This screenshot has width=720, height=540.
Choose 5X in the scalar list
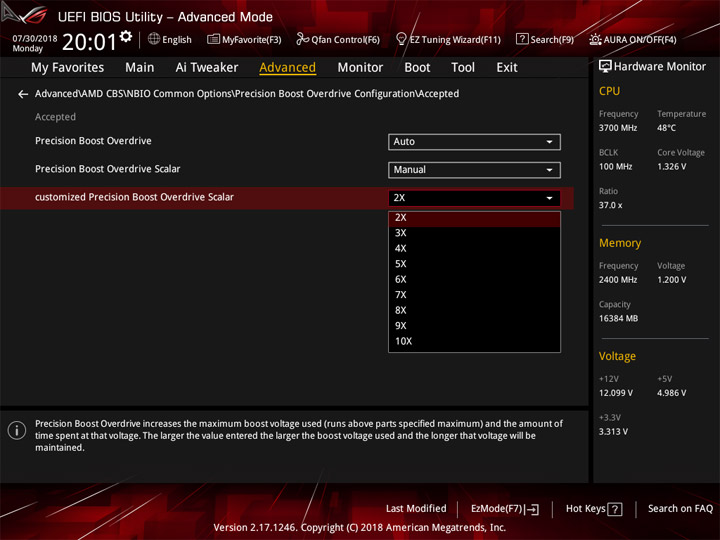pos(474,264)
